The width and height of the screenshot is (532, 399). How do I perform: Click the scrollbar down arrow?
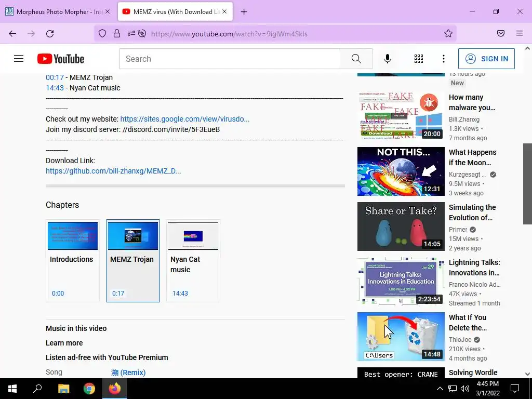(527, 374)
